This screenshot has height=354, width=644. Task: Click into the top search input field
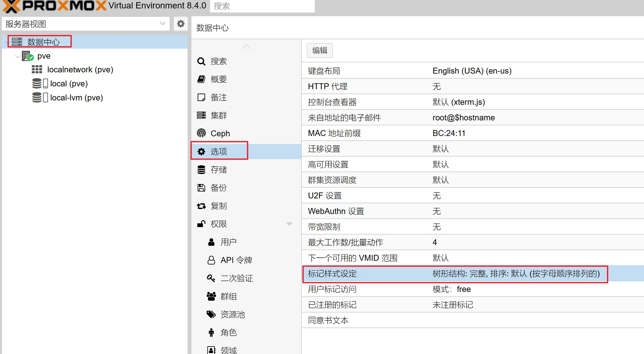262,6
